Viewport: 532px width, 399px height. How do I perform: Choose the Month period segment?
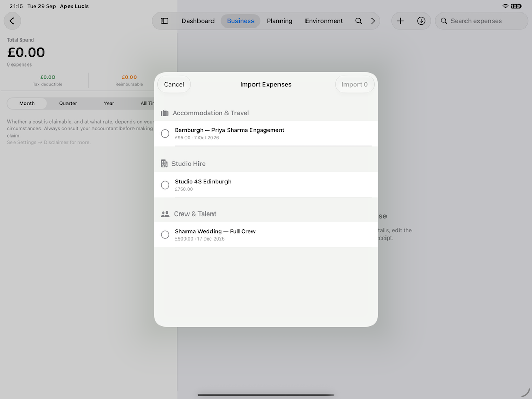point(27,103)
